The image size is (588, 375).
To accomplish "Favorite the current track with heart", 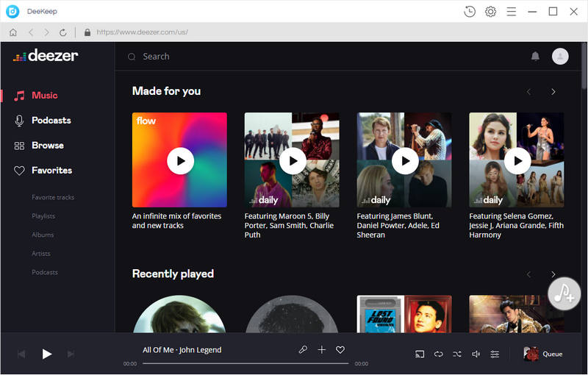I will [x=340, y=350].
